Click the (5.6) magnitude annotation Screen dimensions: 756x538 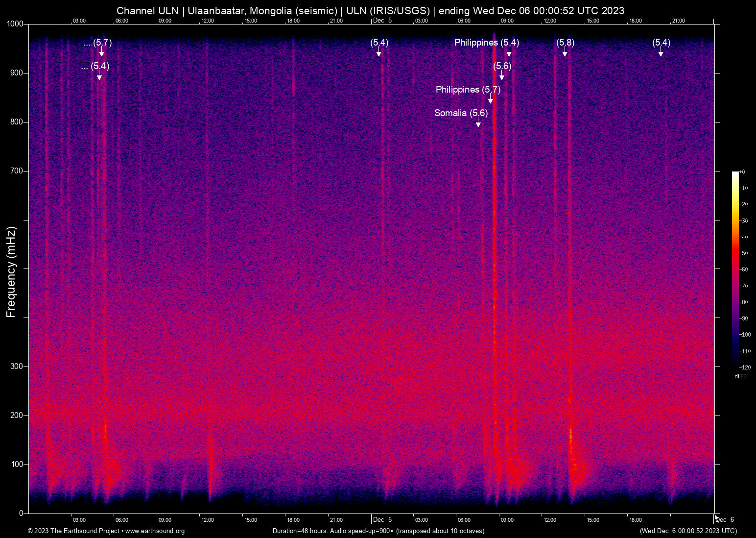pyautogui.click(x=501, y=76)
